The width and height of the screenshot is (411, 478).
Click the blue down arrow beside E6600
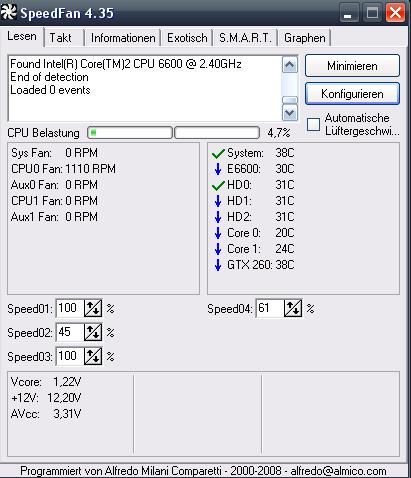(218, 169)
